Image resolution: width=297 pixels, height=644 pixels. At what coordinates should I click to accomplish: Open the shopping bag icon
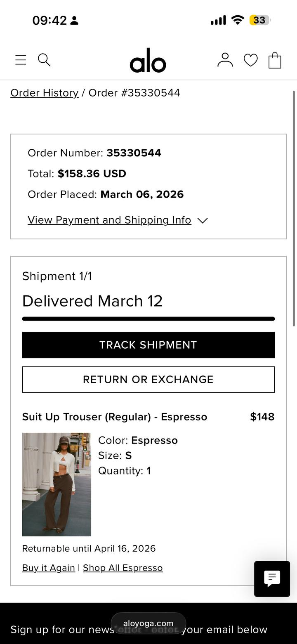pos(275,60)
